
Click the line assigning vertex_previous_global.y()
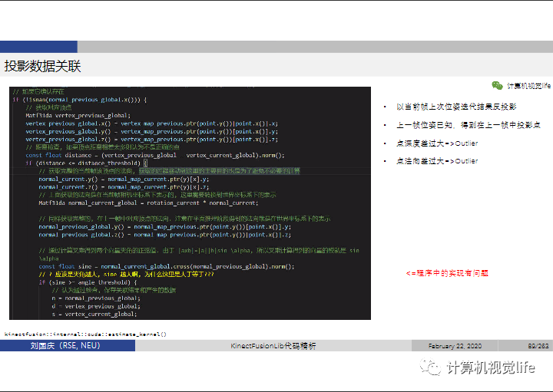click(151, 131)
